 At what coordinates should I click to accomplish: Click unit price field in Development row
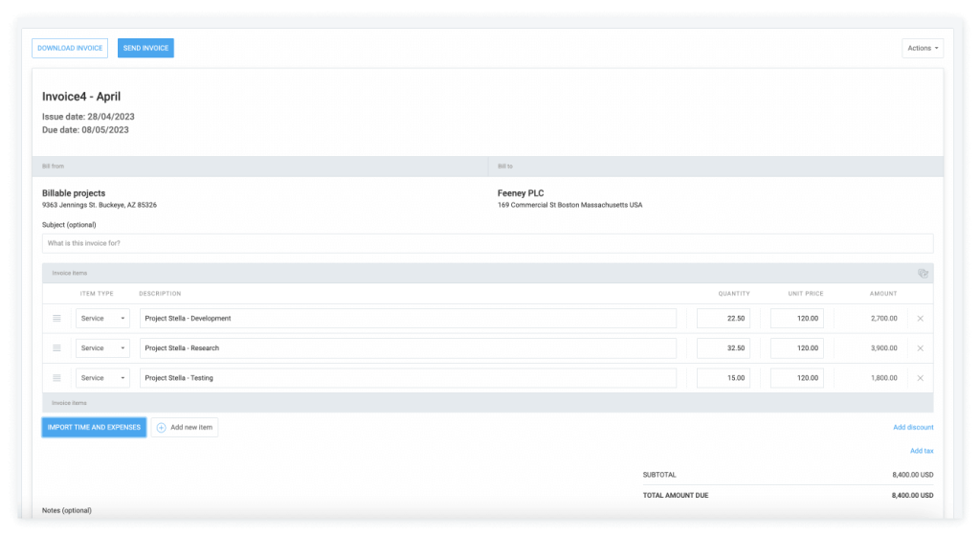pos(797,319)
